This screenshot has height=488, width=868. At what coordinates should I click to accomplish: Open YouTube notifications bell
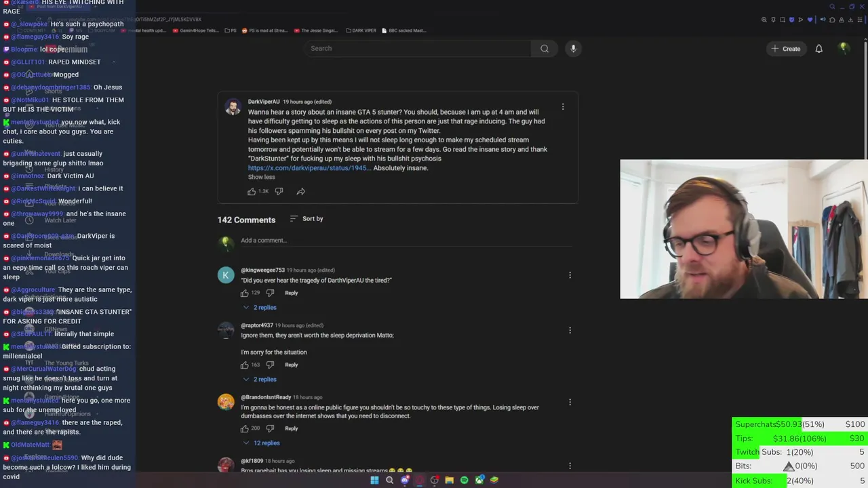click(818, 49)
